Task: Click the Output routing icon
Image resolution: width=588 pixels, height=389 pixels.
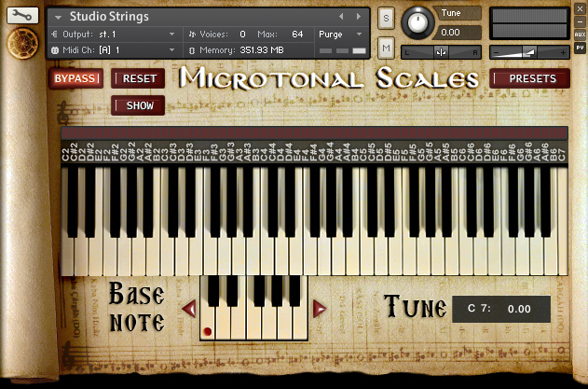Action: 54,35
